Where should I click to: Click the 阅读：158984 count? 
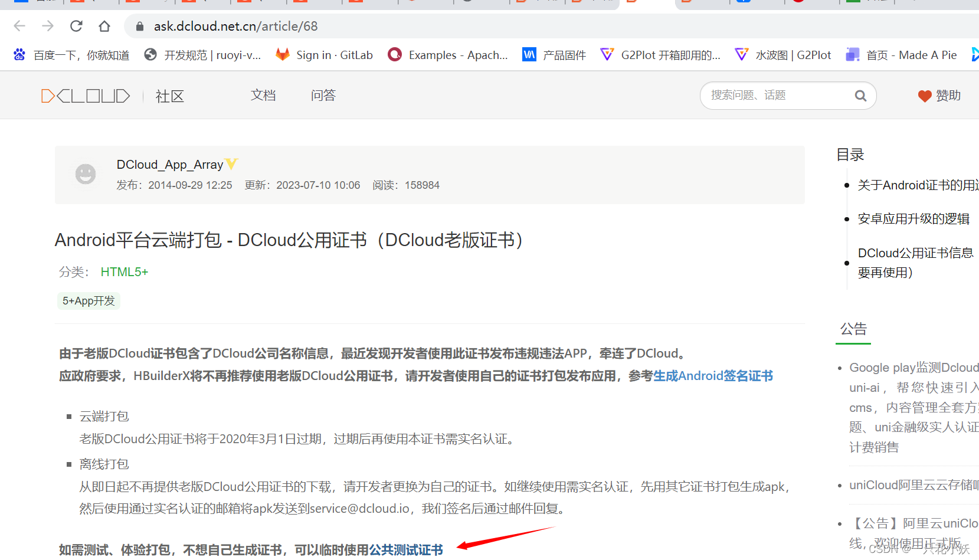click(406, 185)
